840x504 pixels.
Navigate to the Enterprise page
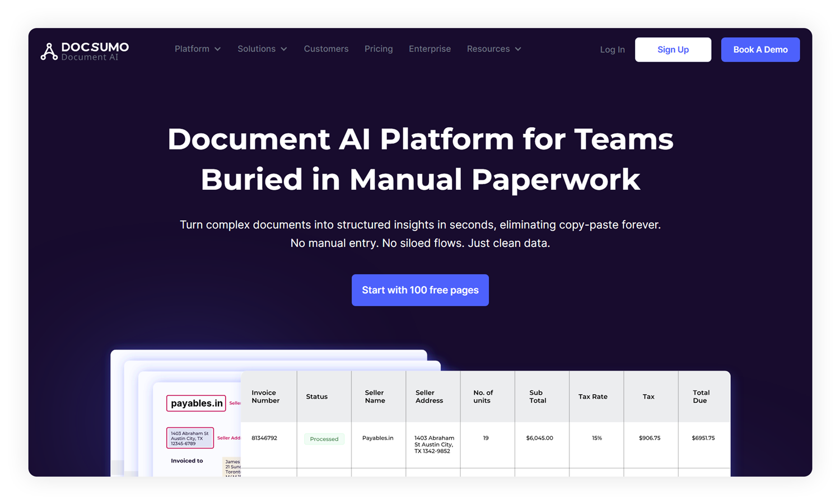click(x=430, y=49)
